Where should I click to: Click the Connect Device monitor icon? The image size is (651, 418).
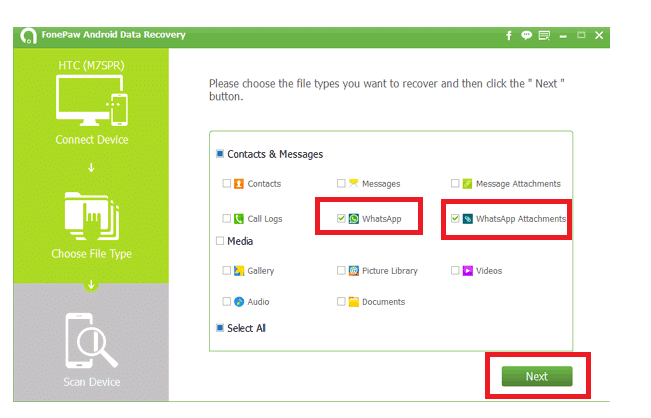92,100
